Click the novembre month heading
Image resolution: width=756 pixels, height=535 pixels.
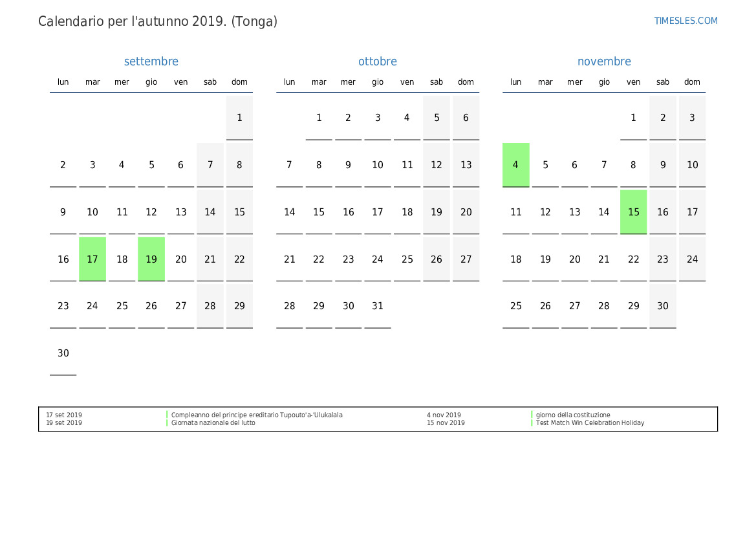(x=603, y=61)
